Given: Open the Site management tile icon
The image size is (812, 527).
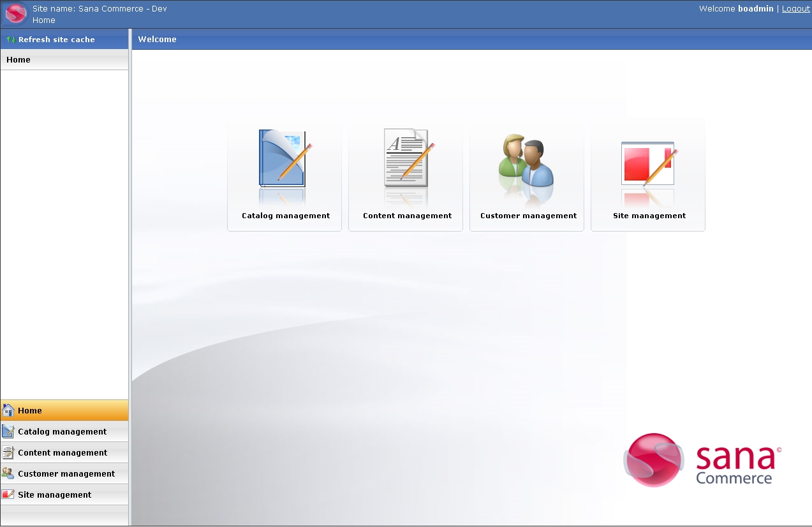Looking at the screenshot, I should [x=649, y=163].
